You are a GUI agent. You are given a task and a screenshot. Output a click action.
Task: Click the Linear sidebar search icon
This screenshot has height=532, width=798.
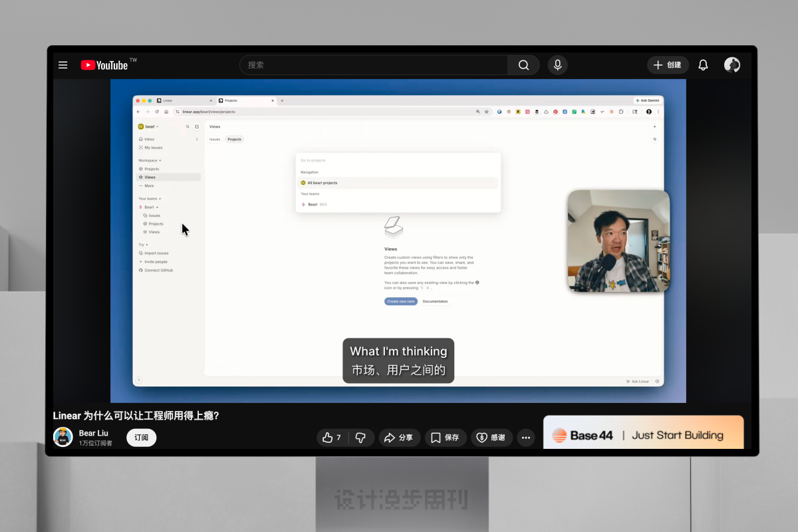coord(188,126)
